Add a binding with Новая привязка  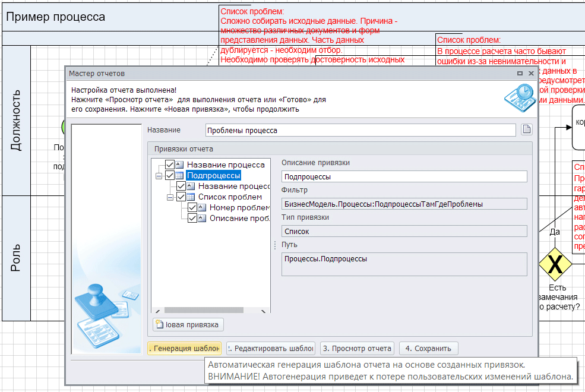pyautogui.click(x=188, y=324)
